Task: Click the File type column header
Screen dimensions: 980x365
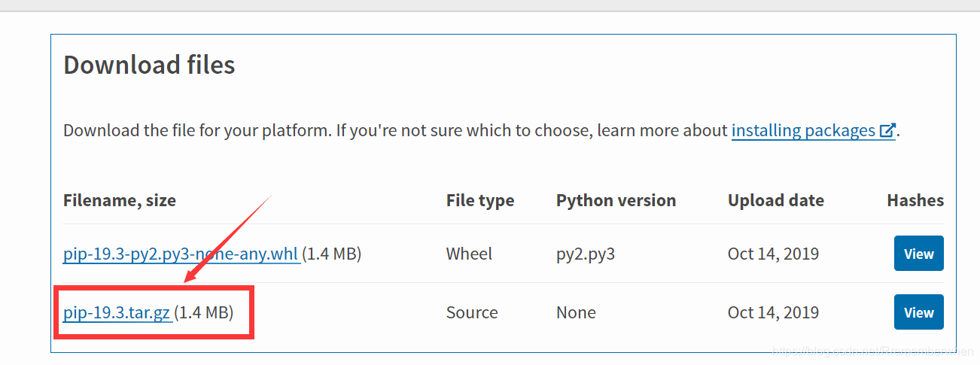Action: pyautogui.click(x=480, y=201)
